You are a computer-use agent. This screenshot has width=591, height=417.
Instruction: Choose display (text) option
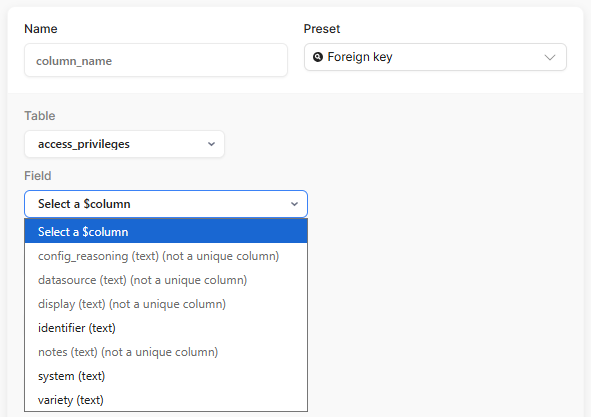tap(166, 304)
